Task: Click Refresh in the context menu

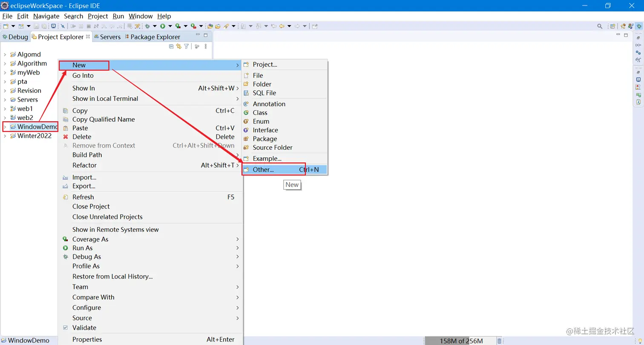Action: click(151, 197)
